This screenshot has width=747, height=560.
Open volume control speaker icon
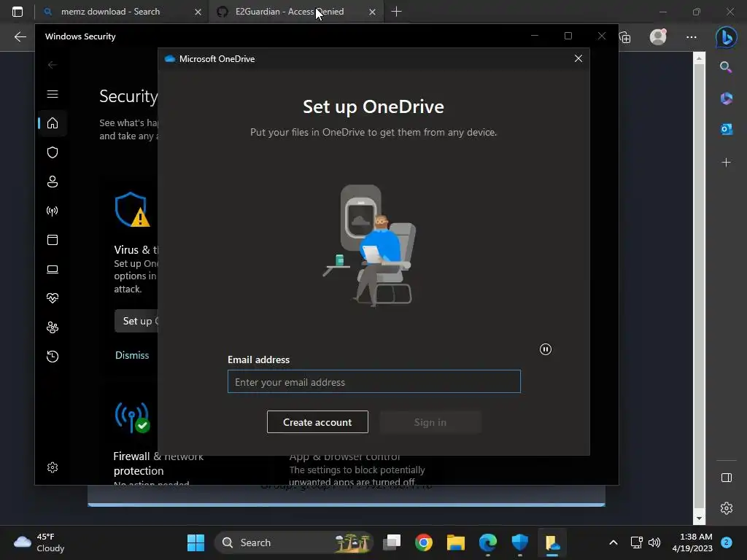coord(655,542)
